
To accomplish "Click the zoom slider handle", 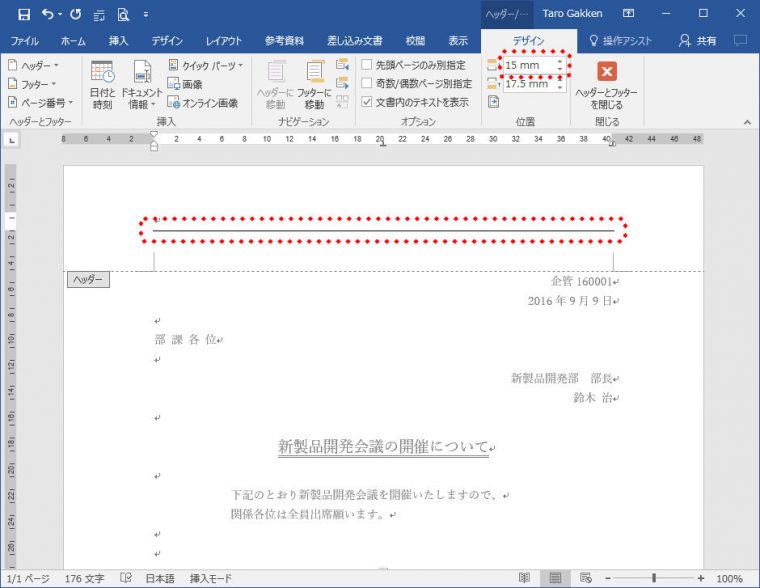I will (x=654, y=578).
